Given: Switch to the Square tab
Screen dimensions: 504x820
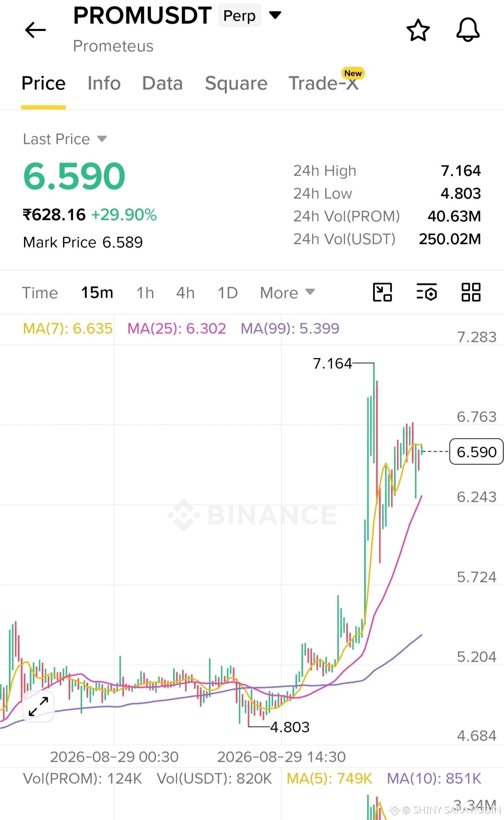Looking at the screenshot, I should coord(236,83).
